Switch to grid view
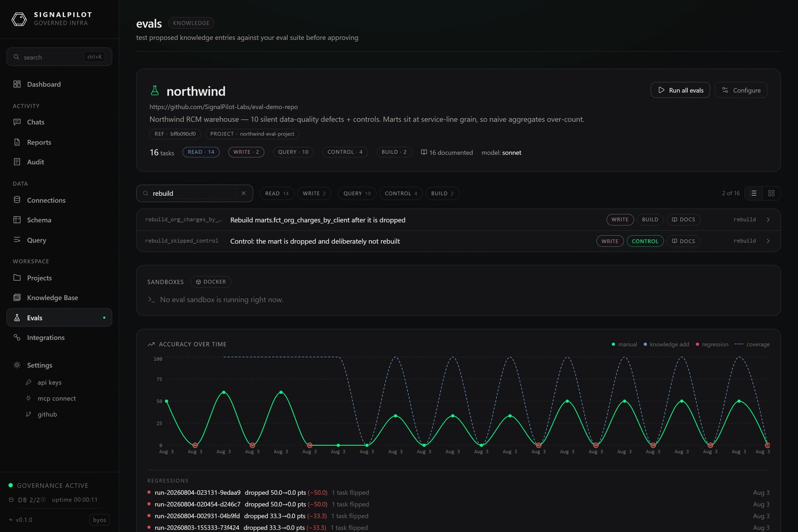This screenshot has height=532, width=798. tap(771, 193)
